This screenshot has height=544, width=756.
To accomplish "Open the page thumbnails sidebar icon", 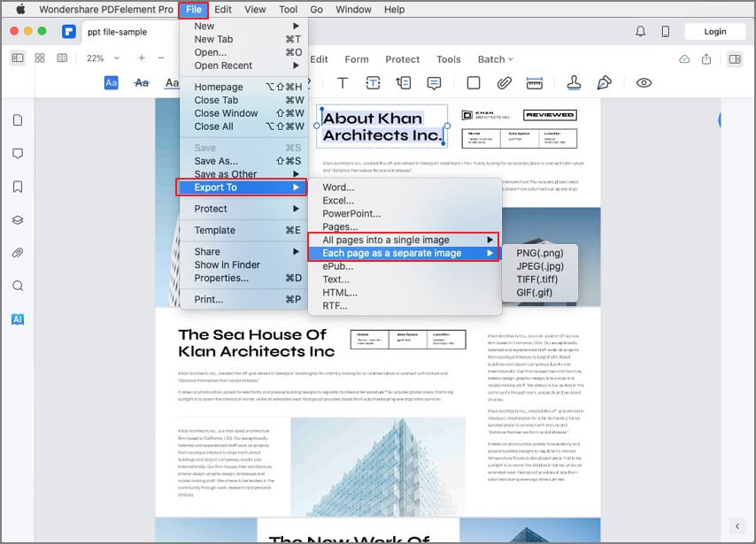I will click(x=18, y=120).
